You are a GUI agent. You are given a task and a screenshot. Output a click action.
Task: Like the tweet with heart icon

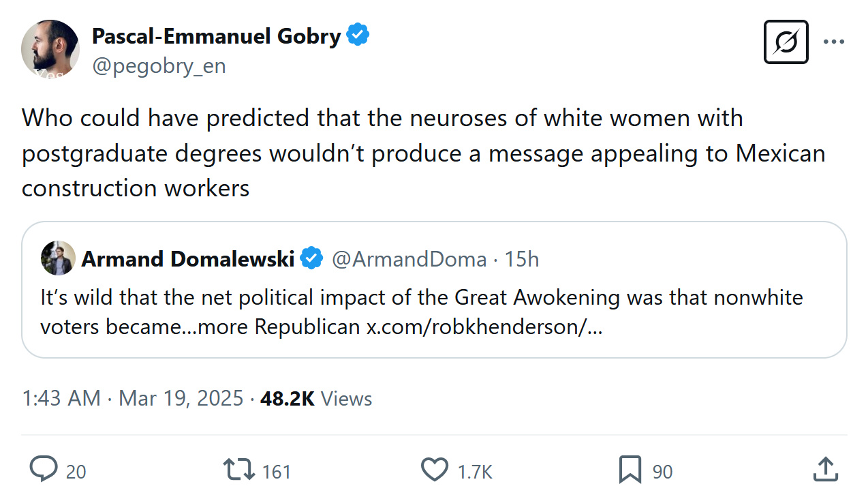coord(435,470)
